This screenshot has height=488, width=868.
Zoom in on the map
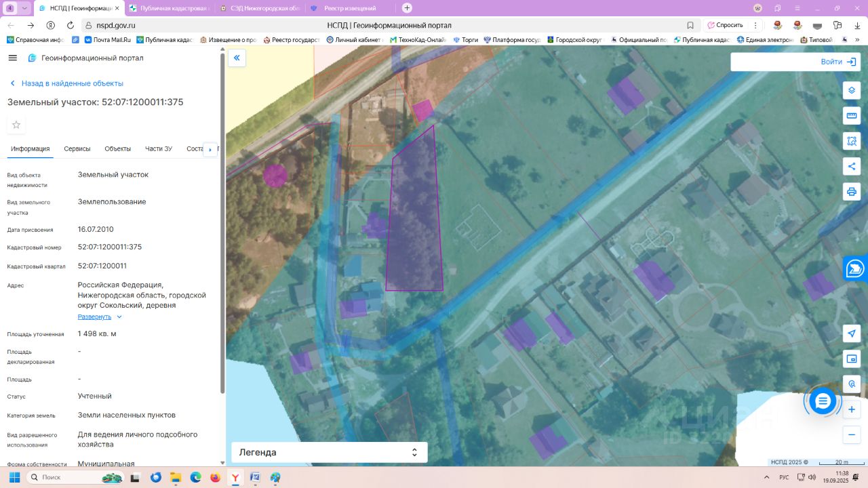pyautogui.click(x=852, y=409)
